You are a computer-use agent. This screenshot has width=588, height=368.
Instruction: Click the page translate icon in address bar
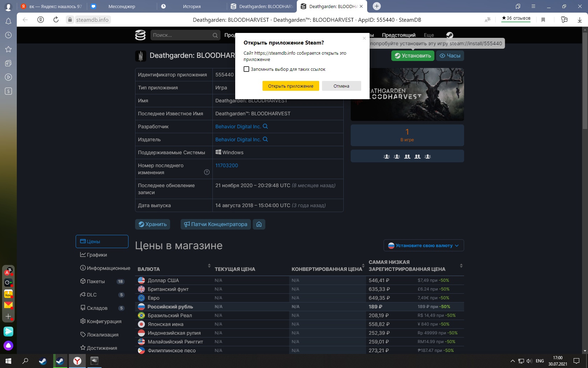pos(488,20)
